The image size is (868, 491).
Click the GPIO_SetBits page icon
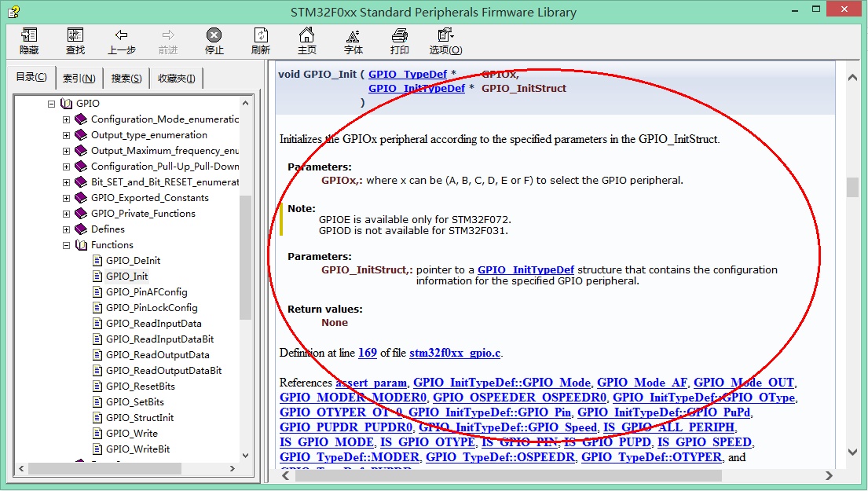pyautogui.click(x=97, y=402)
